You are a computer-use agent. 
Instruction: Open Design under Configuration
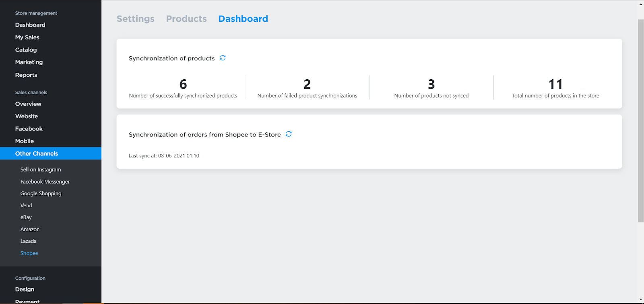pos(25,290)
